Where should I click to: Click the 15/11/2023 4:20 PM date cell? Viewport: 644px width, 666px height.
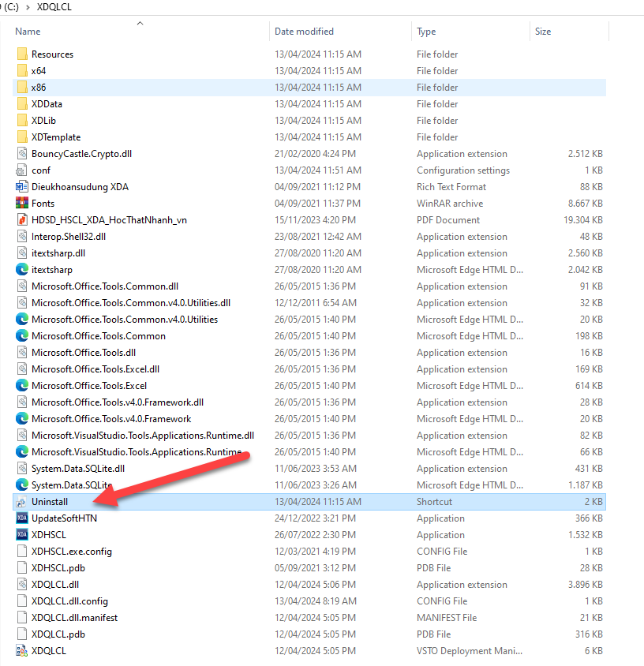click(x=315, y=220)
